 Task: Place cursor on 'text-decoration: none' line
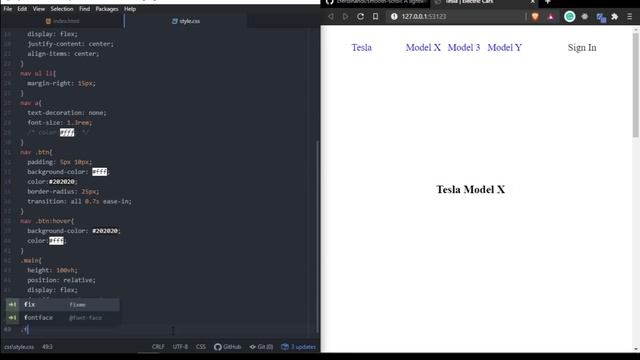pos(67,113)
